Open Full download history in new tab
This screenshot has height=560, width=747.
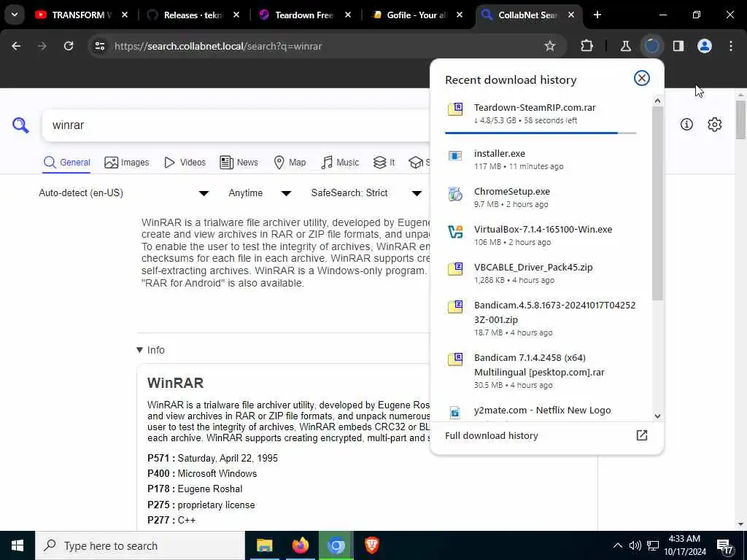click(642, 435)
